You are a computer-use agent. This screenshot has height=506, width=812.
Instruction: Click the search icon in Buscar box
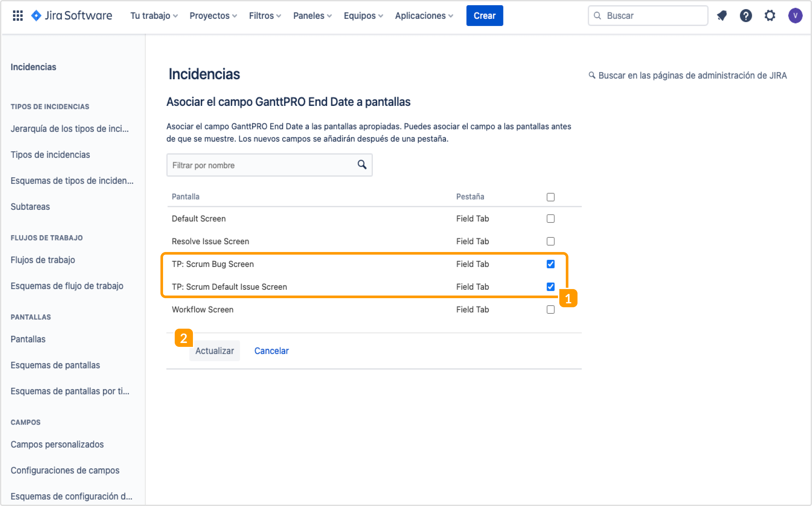click(x=597, y=15)
